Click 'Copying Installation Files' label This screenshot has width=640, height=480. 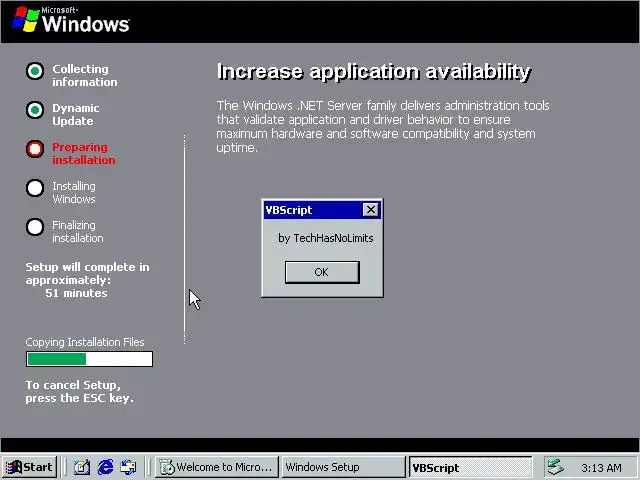tap(85, 342)
